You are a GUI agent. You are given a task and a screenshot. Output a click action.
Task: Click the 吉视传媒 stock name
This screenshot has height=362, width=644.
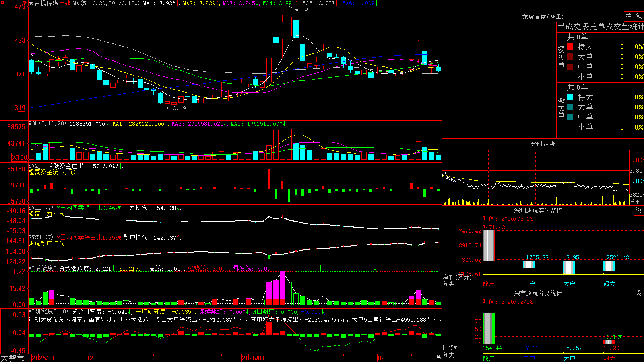coord(46,3)
